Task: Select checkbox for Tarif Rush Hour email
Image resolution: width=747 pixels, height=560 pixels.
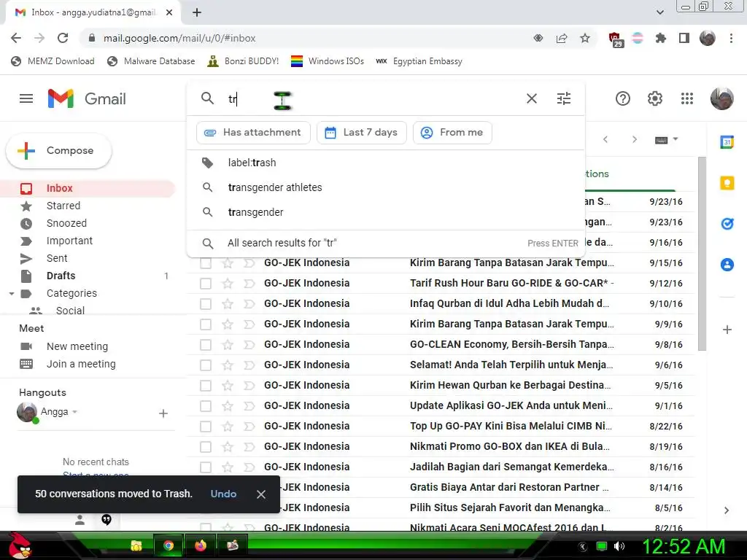Action: [x=205, y=284]
